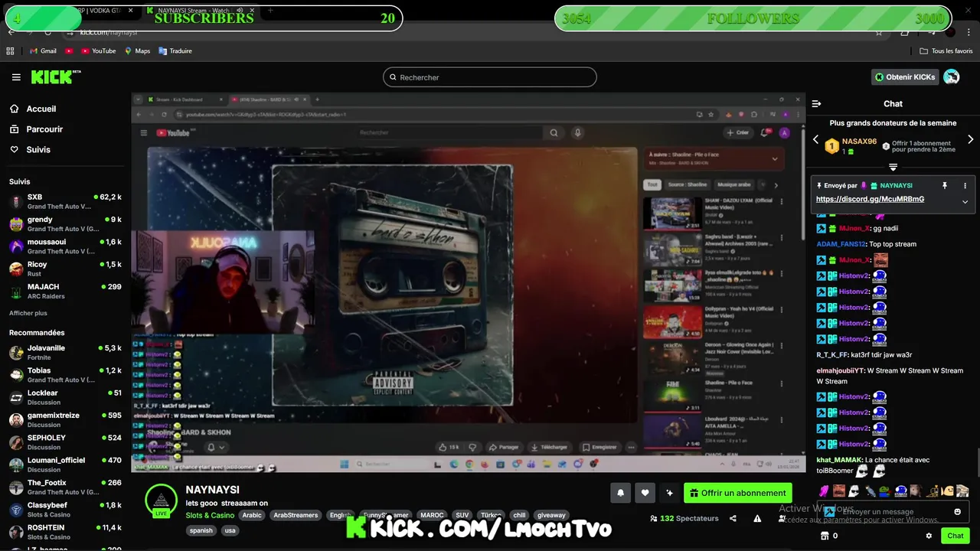
Task: Open the recommended Locklear channel
Action: click(66, 397)
